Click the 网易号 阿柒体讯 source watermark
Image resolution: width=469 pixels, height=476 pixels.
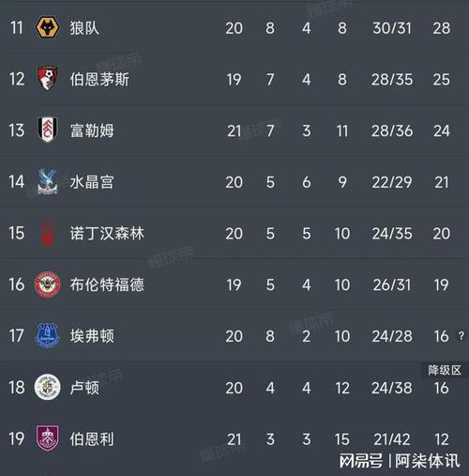click(x=400, y=461)
